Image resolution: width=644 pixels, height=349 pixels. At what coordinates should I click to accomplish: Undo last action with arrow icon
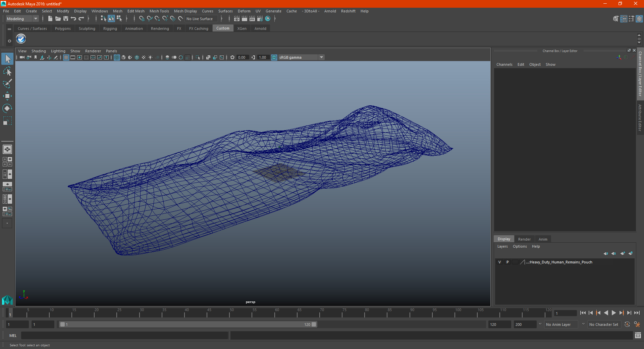[73, 19]
